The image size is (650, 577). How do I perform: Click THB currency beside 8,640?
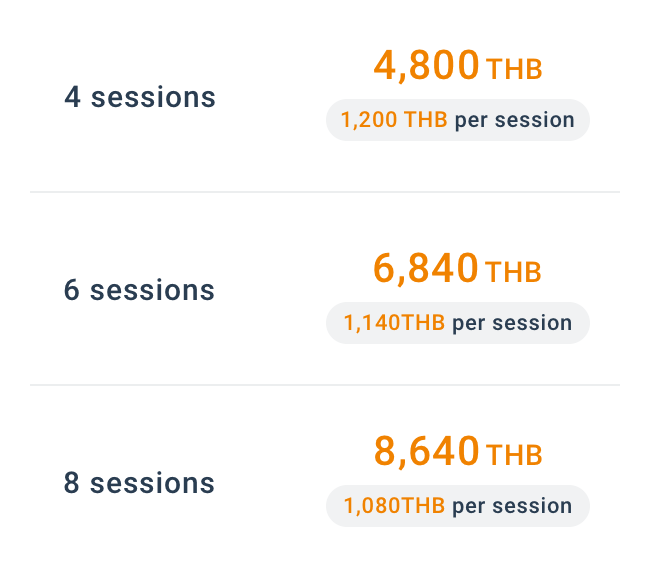click(514, 455)
